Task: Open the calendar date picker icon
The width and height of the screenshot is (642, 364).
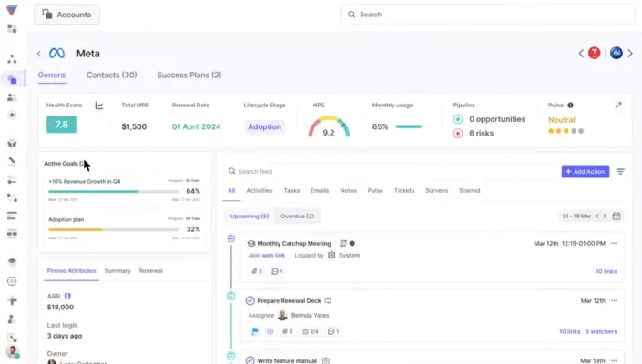Action: (x=617, y=216)
